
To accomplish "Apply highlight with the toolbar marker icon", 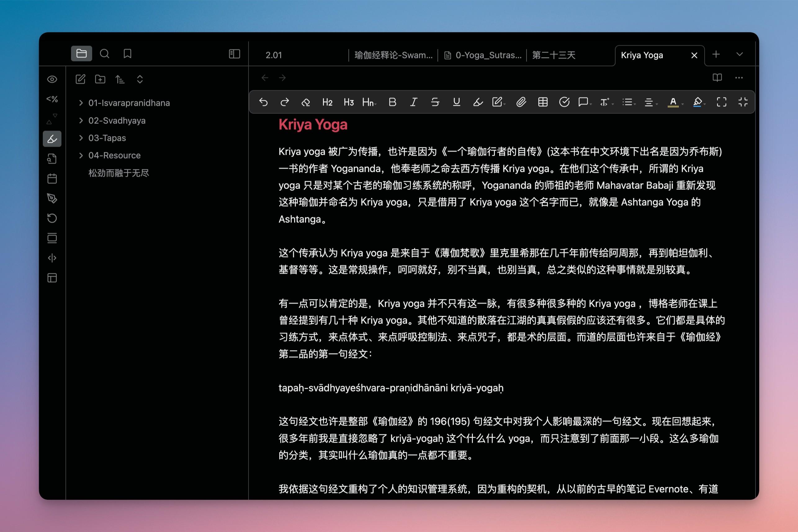I will 478,102.
